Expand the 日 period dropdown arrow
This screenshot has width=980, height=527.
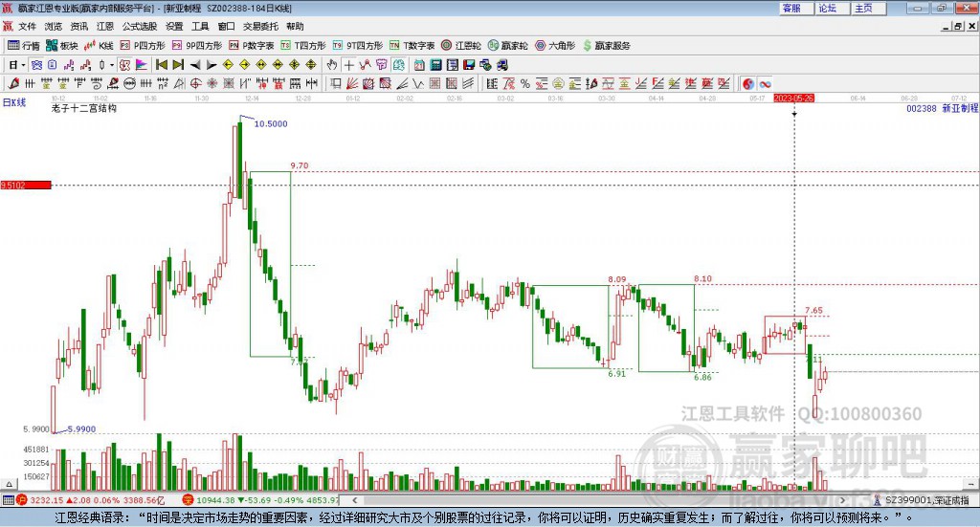(x=23, y=65)
